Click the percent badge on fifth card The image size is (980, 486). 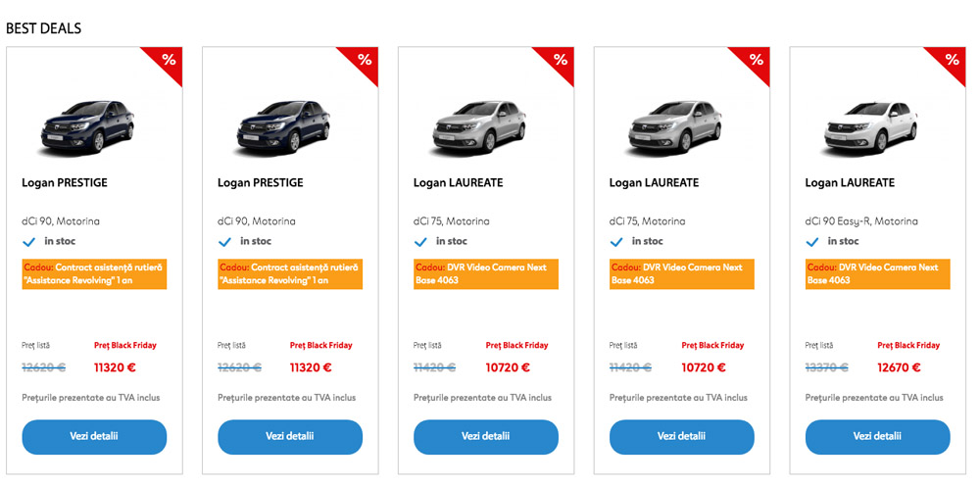[x=952, y=61]
